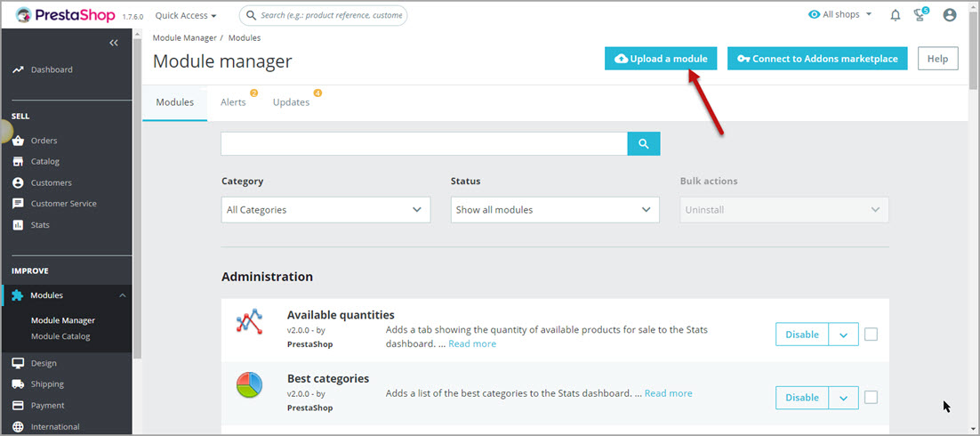This screenshot has height=436, width=980.
Task: Collapse the Modules menu chevron
Action: (123, 295)
